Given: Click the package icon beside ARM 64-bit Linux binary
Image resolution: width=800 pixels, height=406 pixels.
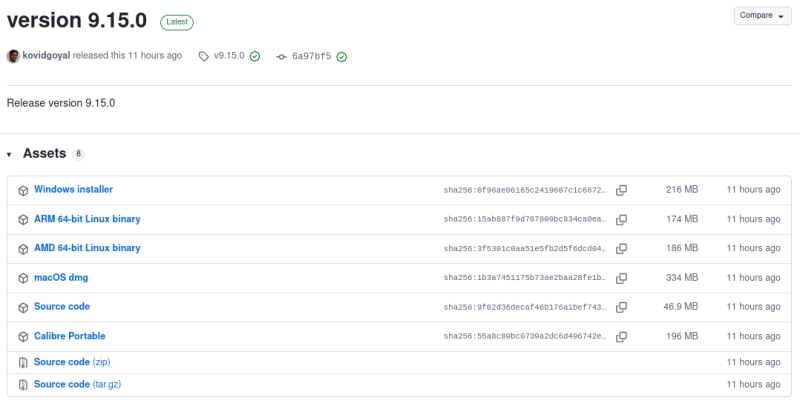Looking at the screenshot, I should [23, 220].
